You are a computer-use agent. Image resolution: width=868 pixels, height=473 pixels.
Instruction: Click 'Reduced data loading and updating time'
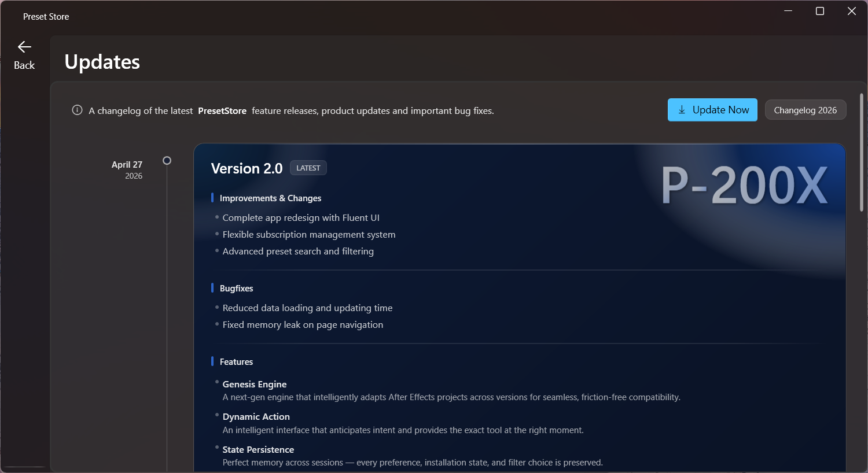point(307,308)
